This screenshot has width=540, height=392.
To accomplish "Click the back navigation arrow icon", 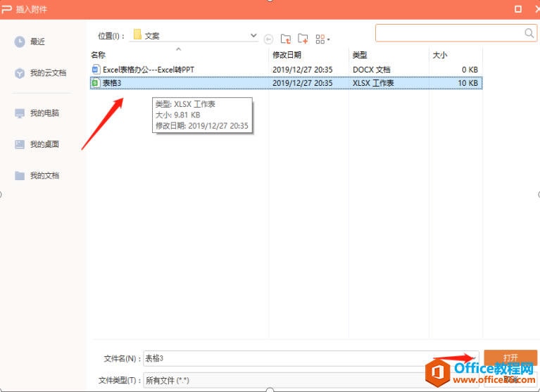I will pos(268,39).
